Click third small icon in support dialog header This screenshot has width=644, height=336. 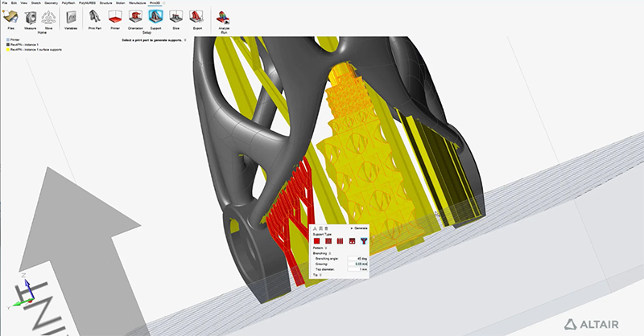[x=327, y=228]
